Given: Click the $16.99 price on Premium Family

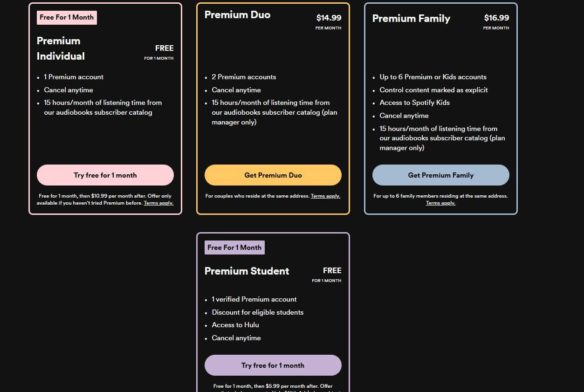Looking at the screenshot, I should [496, 17].
